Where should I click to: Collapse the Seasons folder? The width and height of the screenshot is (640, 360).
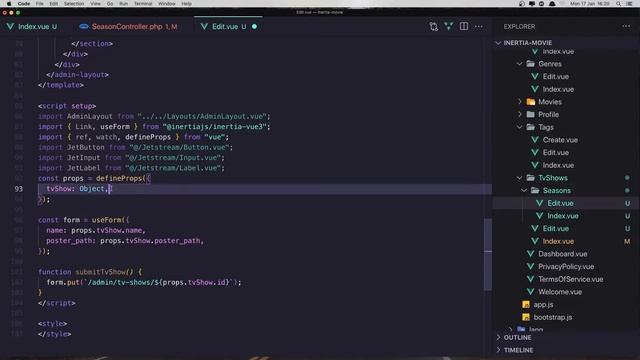pyautogui.click(x=524, y=190)
